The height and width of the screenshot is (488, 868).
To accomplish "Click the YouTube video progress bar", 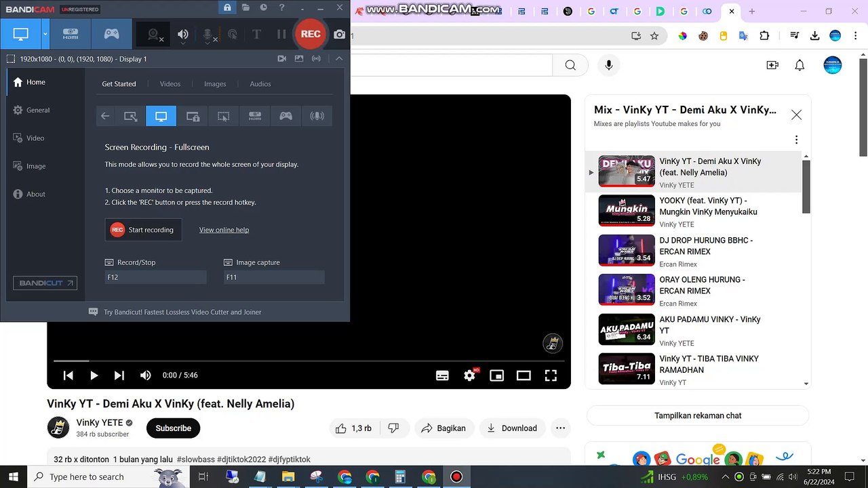I will [309, 361].
